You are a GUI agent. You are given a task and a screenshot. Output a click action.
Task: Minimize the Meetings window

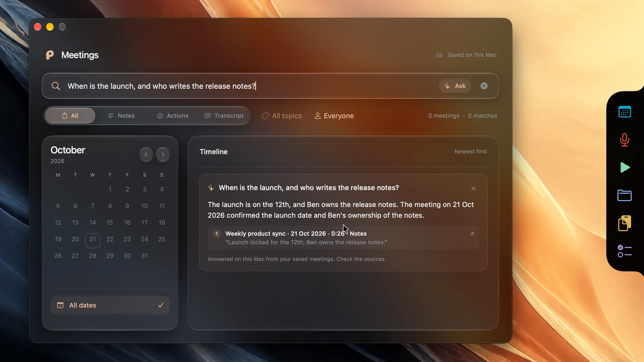point(50,27)
